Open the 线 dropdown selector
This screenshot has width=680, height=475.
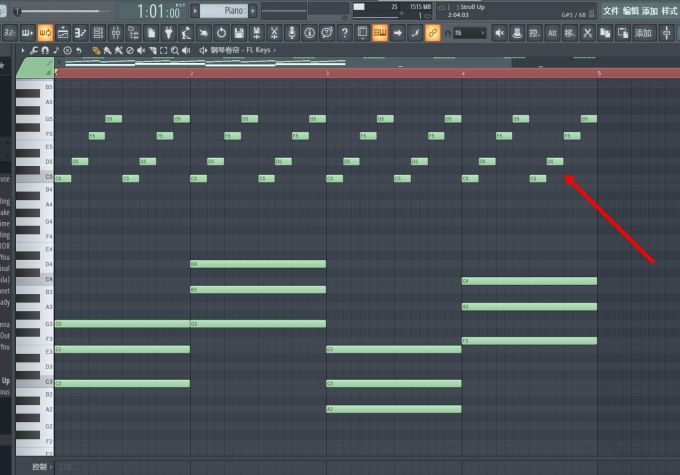pos(470,33)
